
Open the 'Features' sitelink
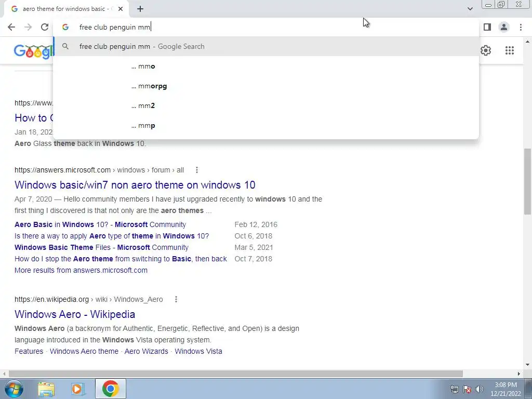29,352
